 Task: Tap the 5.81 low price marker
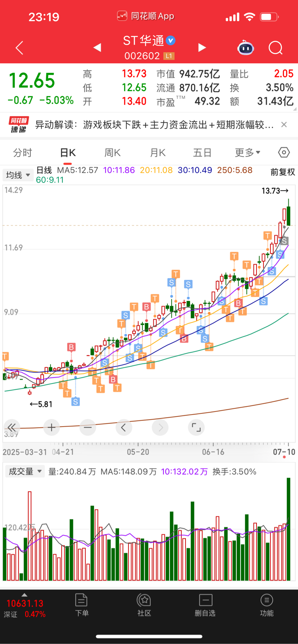41,404
